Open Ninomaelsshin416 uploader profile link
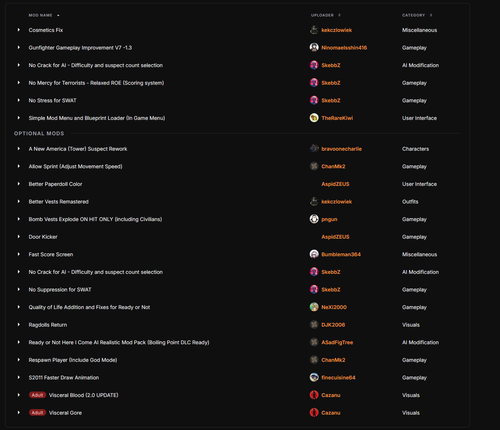 point(344,48)
